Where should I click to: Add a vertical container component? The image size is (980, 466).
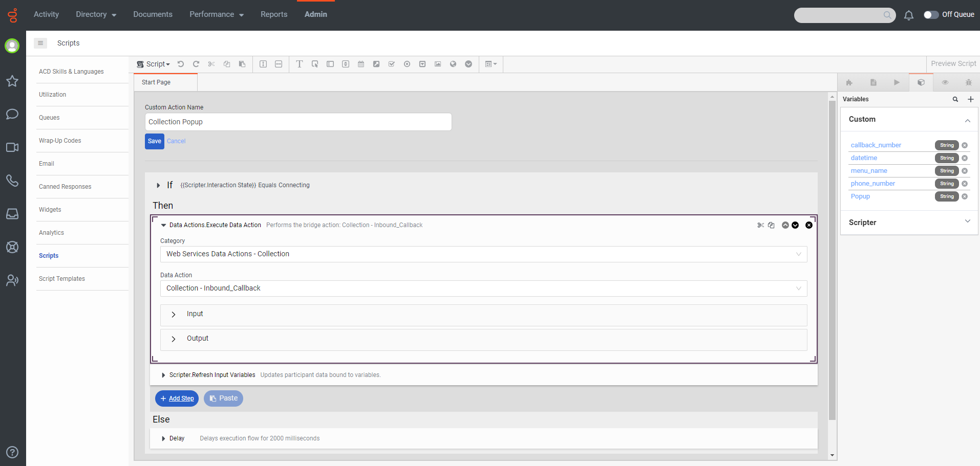(x=263, y=64)
